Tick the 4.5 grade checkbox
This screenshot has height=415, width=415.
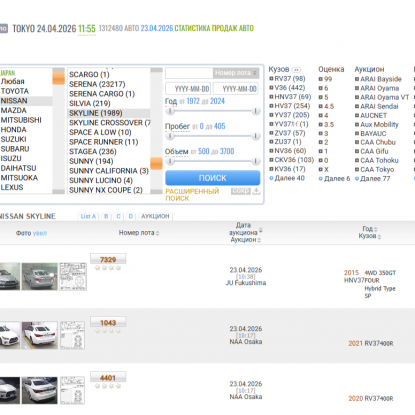(x=320, y=106)
